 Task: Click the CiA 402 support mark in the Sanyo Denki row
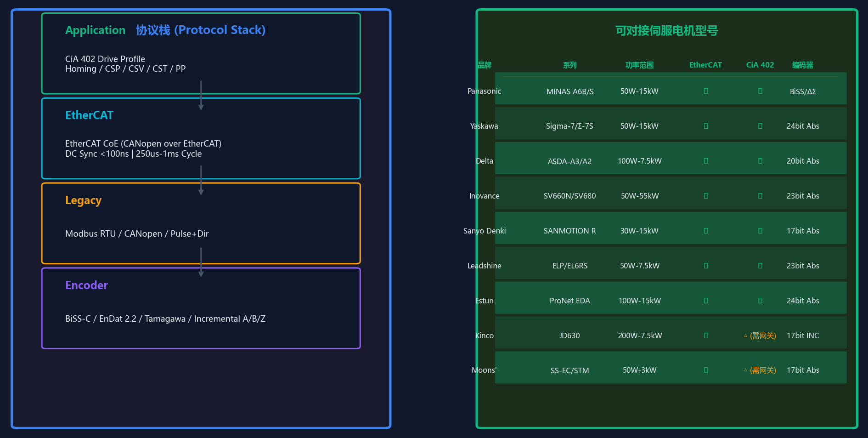coord(760,231)
